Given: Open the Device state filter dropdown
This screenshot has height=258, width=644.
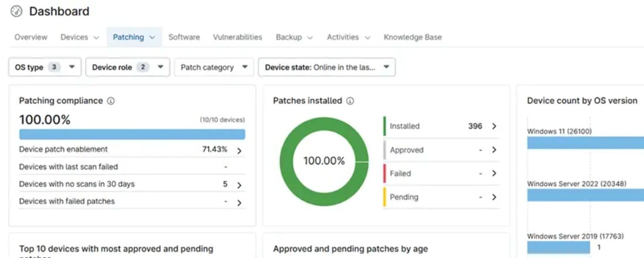Looking at the screenshot, I should pos(327,67).
